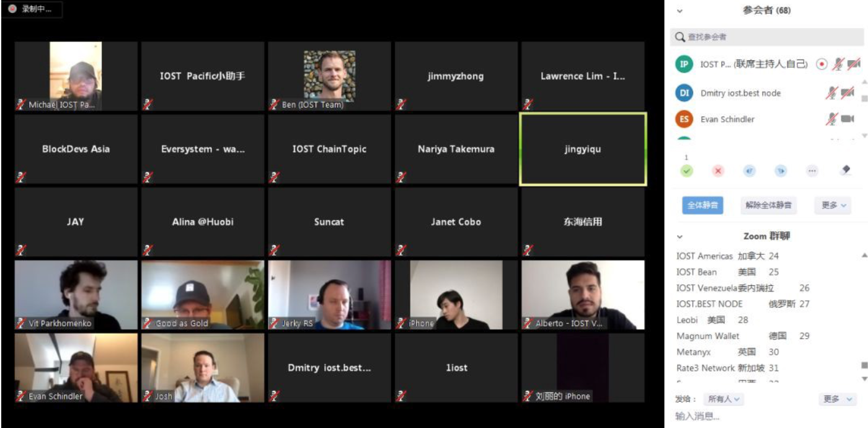Collapse the 参会者 participants panel chevron
The height and width of the screenshot is (428, 868).
(680, 11)
